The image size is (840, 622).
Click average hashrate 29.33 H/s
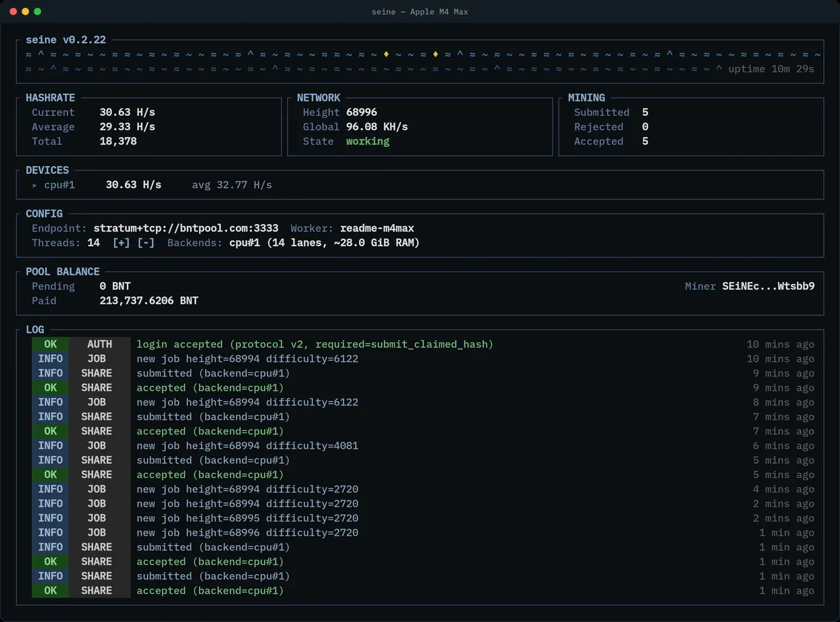127,127
